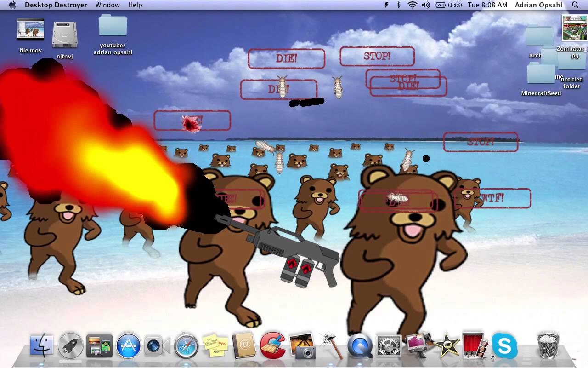Image resolution: width=588 pixels, height=368 pixels.
Task: Open the Window menu
Action: tap(107, 5)
